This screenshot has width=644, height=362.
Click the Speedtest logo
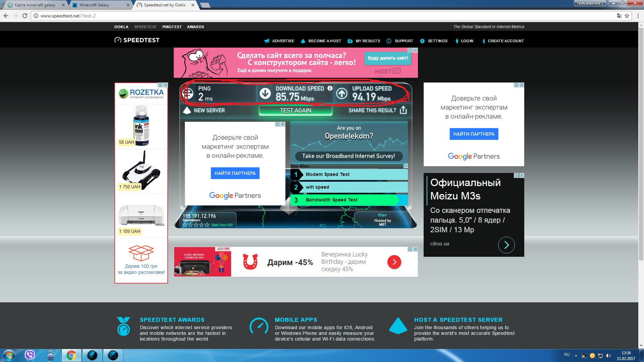(137, 40)
